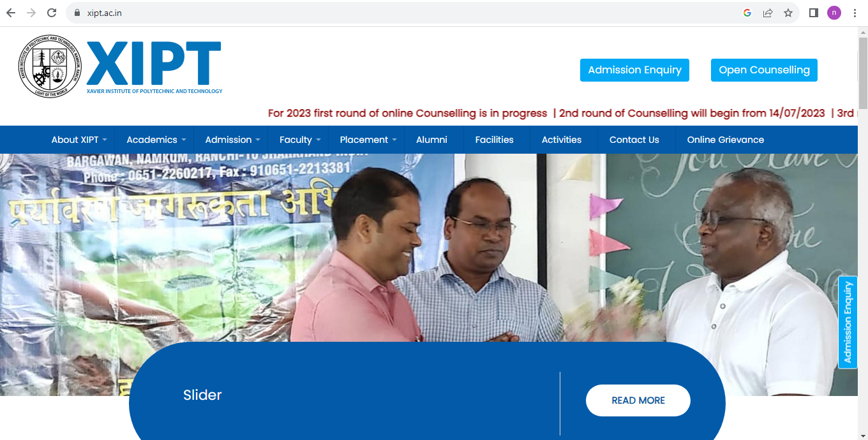868x440 pixels.
Task: Click the browser back arrow
Action: point(10,13)
